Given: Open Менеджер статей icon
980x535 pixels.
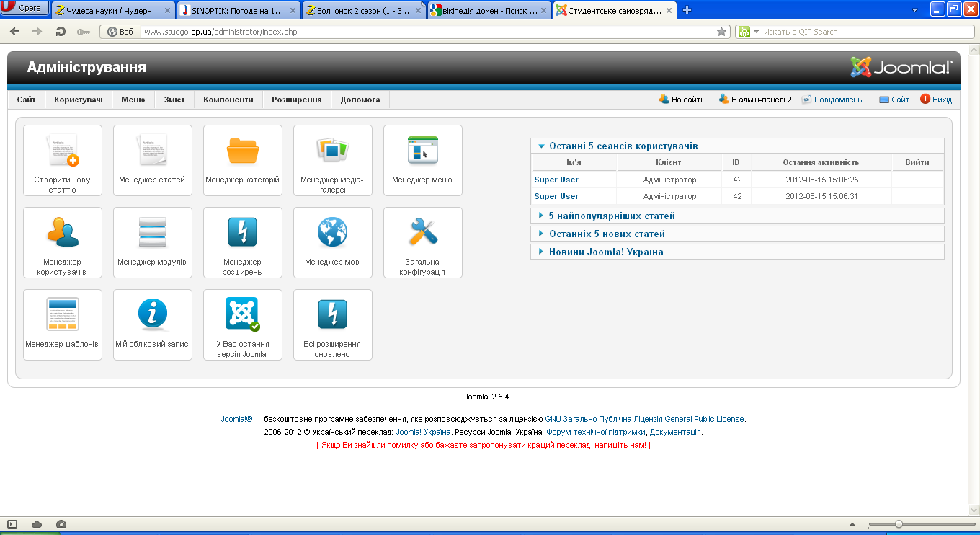Looking at the screenshot, I should coord(153,160).
